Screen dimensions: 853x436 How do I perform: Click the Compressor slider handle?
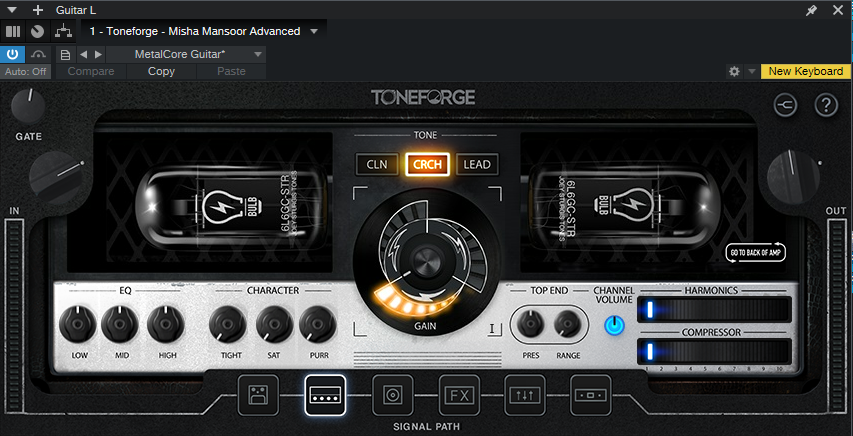click(x=649, y=351)
